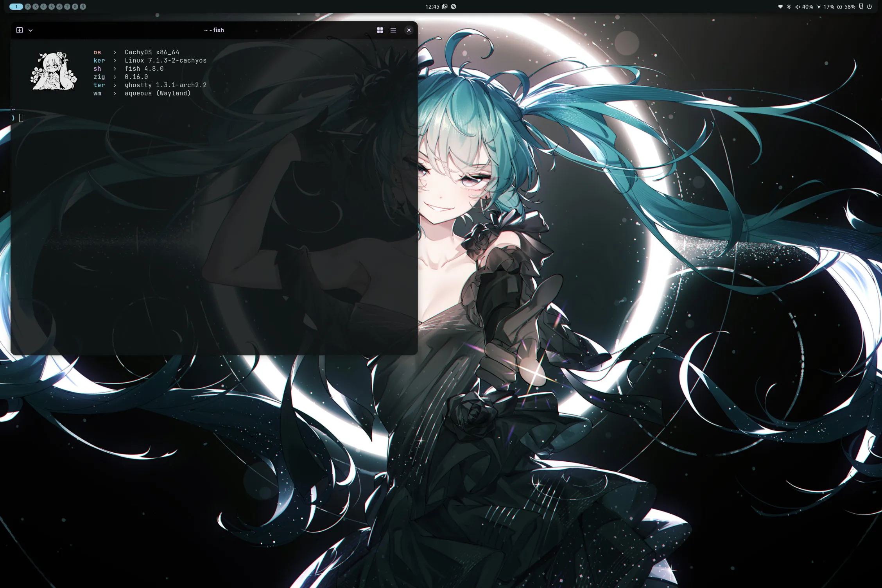Open the terminal hamburger main menu
The width and height of the screenshot is (882, 588).
[x=393, y=30]
